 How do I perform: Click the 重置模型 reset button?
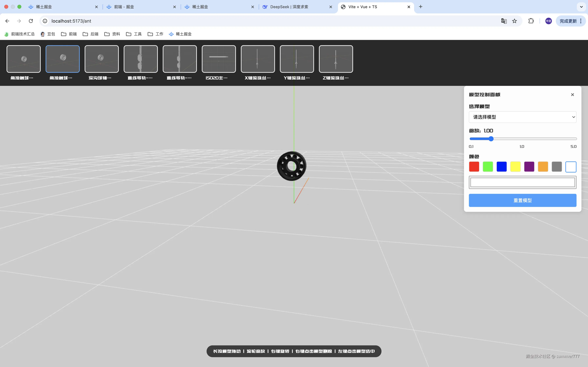pos(522,200)
